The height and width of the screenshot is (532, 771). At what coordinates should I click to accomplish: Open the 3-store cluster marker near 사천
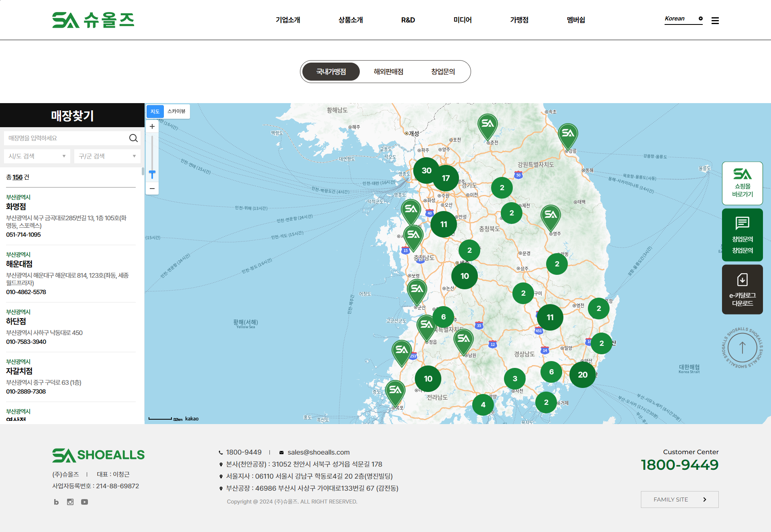coord(515,379)
